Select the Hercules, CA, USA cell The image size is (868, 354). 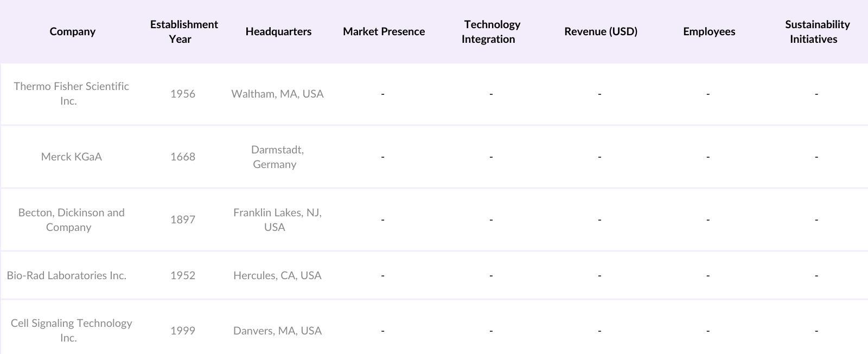click(277, 275)
